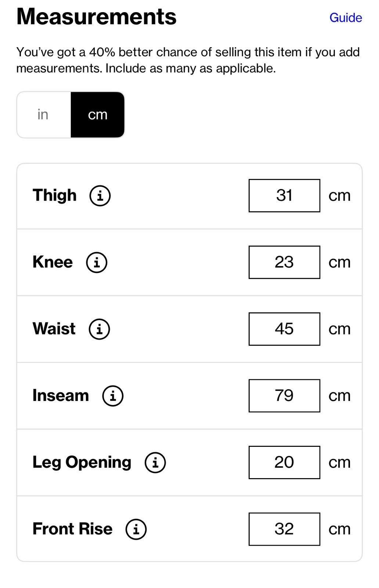Show info for Knee measurement
Screen dimensions: 379x588
[97, 262]
